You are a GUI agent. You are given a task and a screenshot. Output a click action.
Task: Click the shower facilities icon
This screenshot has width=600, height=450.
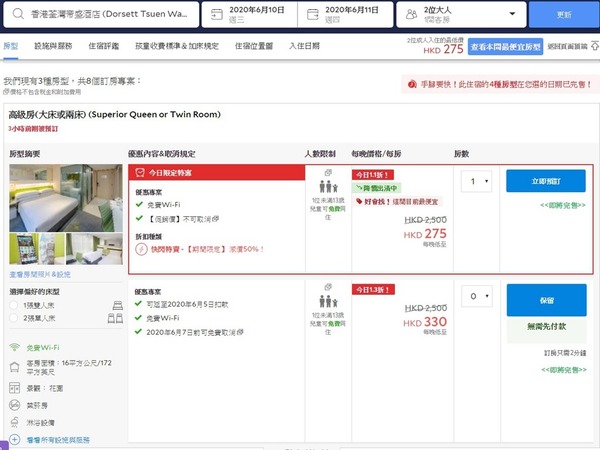(15, 422)
